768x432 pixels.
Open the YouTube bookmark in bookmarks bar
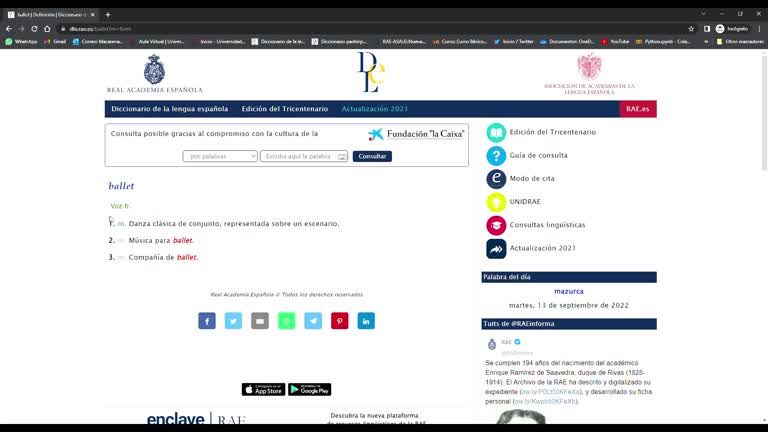click(614, 42)
